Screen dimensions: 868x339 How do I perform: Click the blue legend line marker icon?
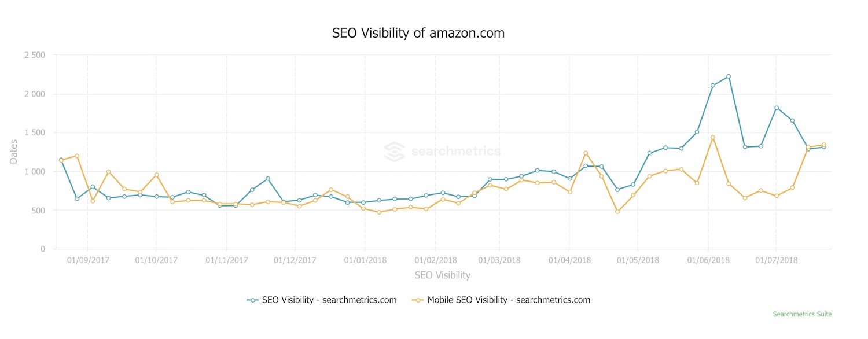click(x=252, y=300)
